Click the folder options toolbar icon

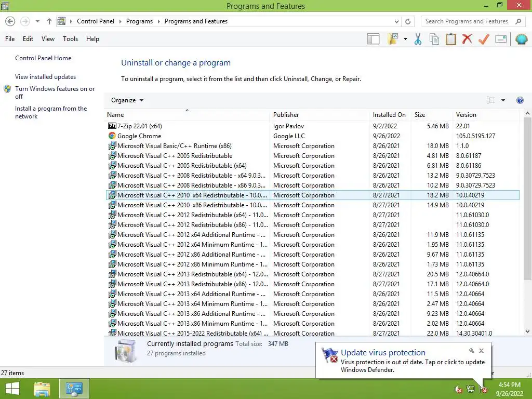coord(393,39)
